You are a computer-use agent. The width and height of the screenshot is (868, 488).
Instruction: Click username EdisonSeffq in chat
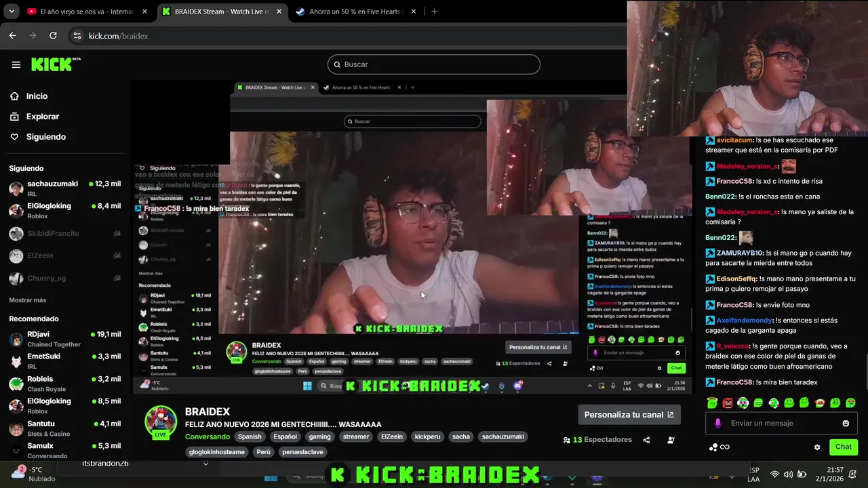coord(737,279)
